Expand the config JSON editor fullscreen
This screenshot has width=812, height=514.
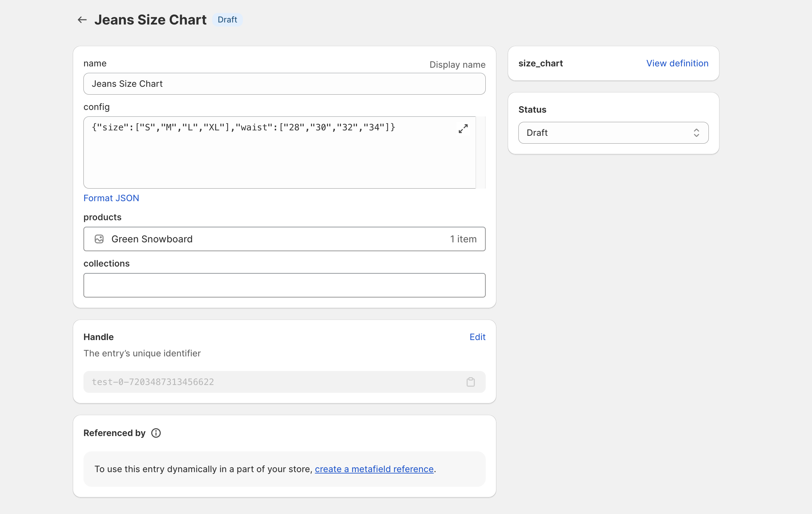[463, 129]
